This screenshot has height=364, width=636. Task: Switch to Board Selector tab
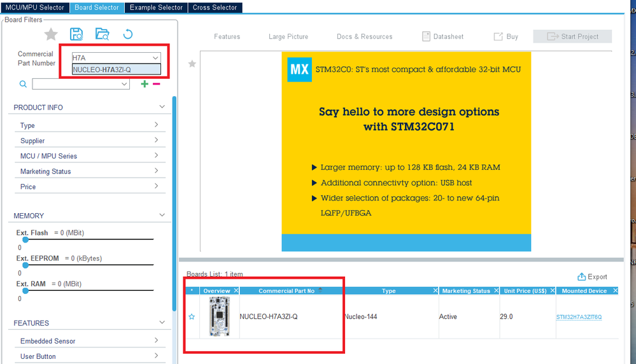[97, 7]
